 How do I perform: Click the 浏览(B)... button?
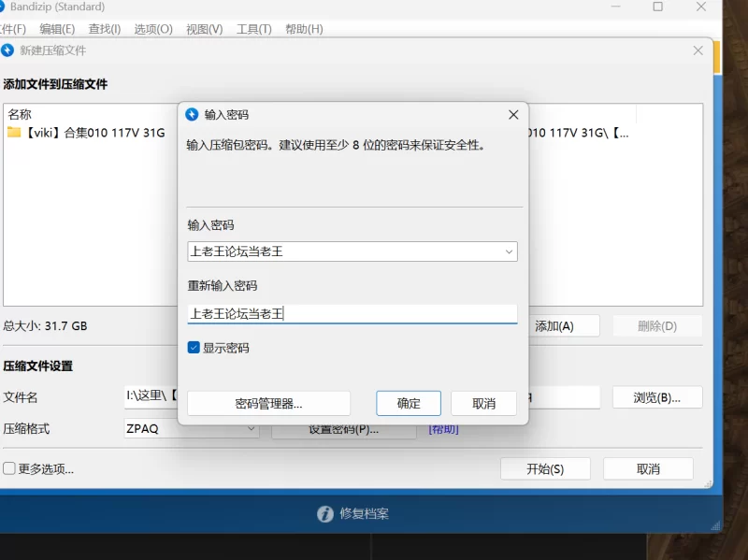pyautogui.click(x=657, y=397)
